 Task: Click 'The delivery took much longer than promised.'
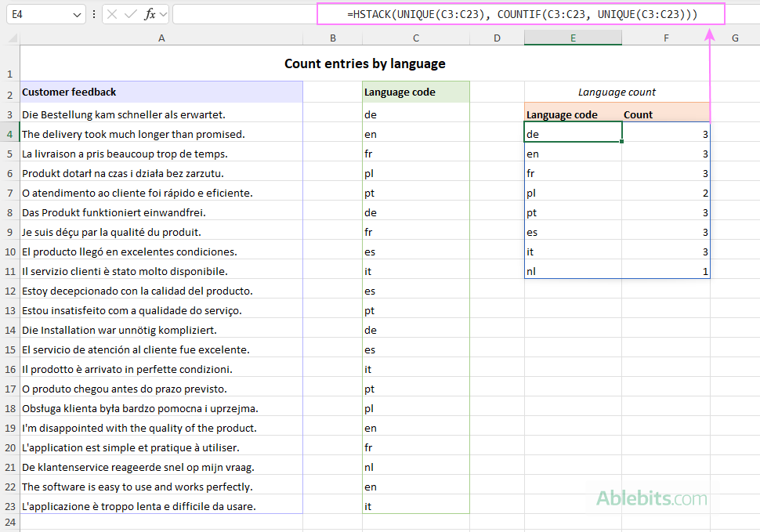(133, 134)
